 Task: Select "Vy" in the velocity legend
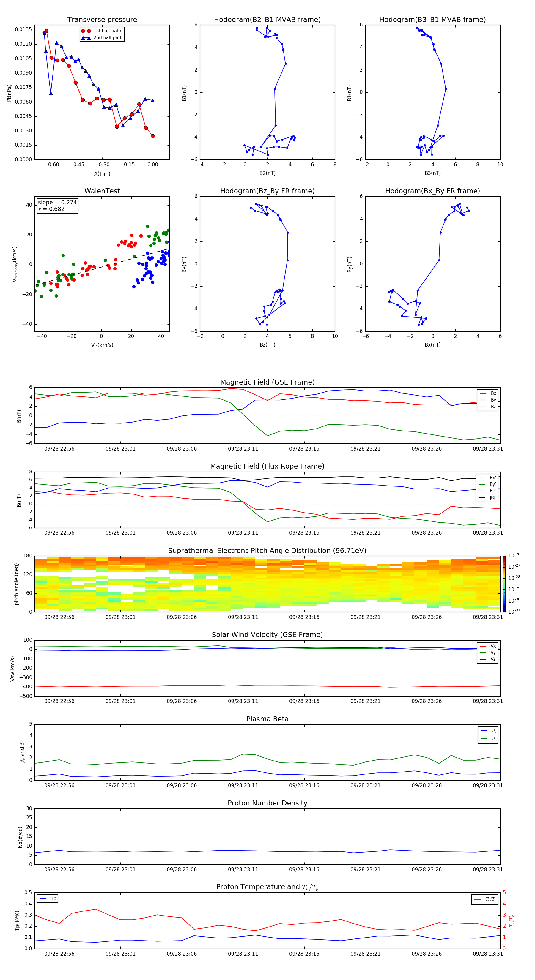[x=488, y=652]
